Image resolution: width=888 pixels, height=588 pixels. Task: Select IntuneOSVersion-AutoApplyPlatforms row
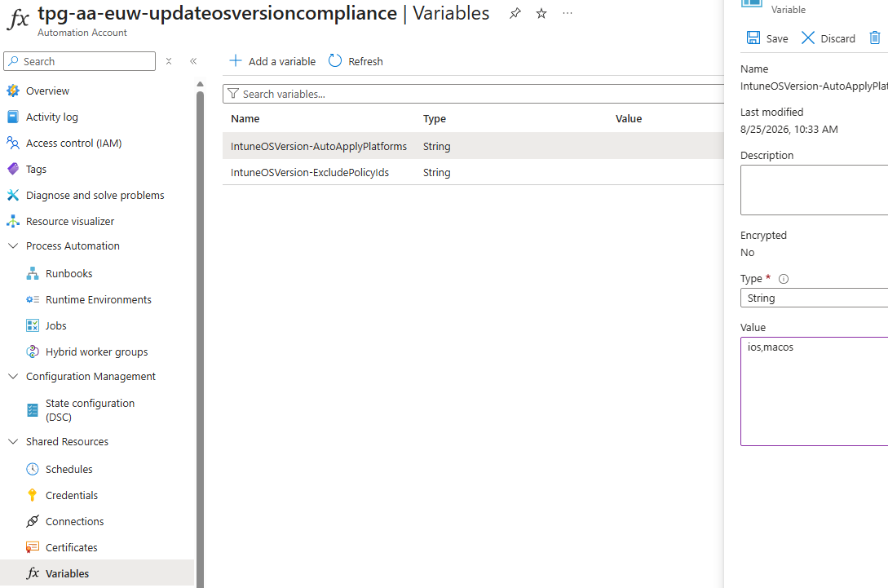473,146
